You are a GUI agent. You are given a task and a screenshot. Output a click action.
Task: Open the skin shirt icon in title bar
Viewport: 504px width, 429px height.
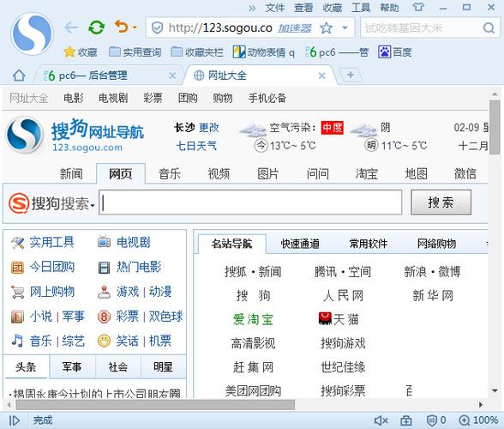(x=418, y=7)
